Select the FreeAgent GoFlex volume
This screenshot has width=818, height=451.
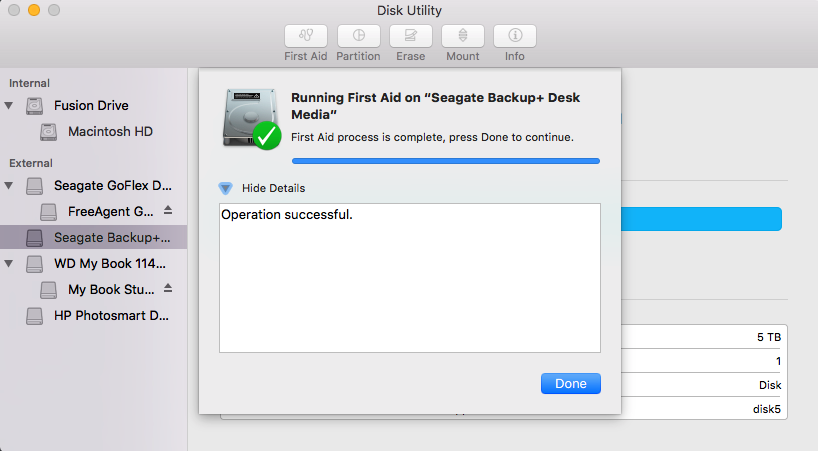tap(112, 211)
